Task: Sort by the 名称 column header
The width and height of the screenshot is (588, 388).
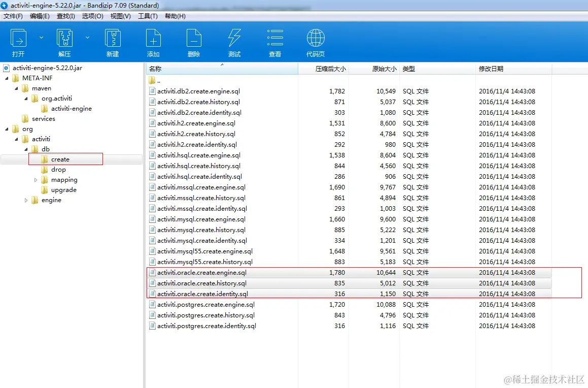Action: coord(222,69)
